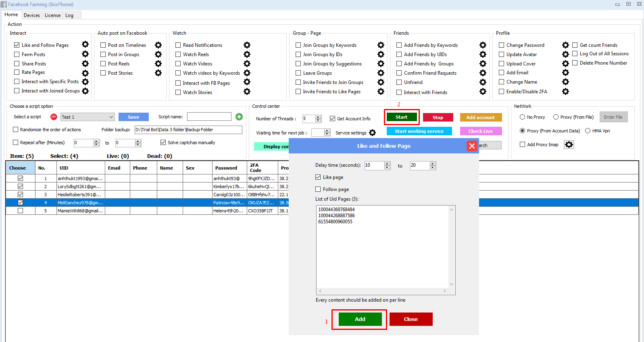Open Watch Reels settings gear
Image resolution: width=644 pixels, height=342 pixels.
[x=247, y=54]
